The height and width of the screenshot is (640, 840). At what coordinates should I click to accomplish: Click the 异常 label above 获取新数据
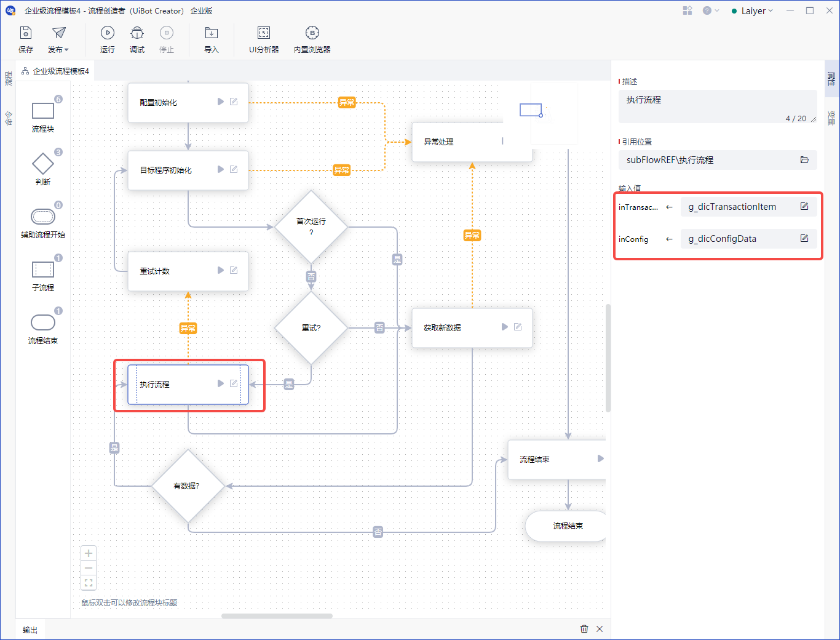click(472, 235)
